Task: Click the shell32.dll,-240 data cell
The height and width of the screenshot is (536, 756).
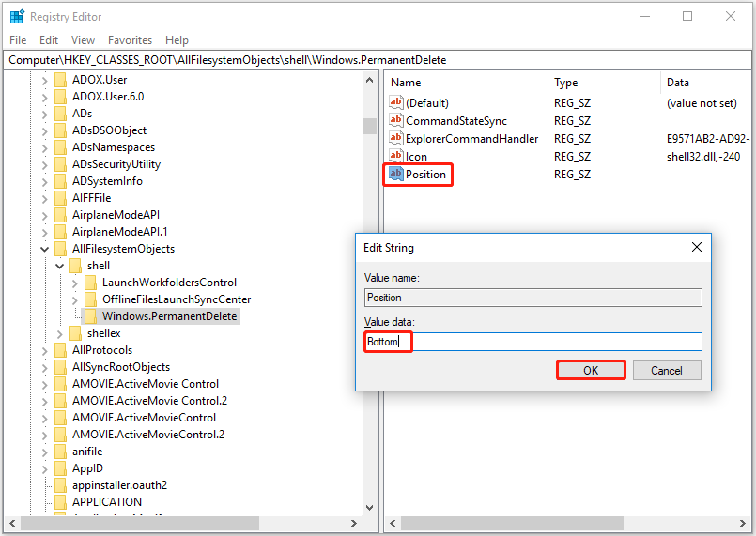Action: (703, 156)
